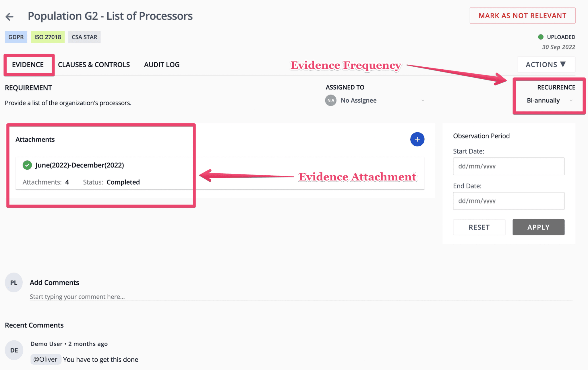Click the DE commenter avatar
Image resolution: width=588 pixels, height=370 pixels.
(14, 350)
